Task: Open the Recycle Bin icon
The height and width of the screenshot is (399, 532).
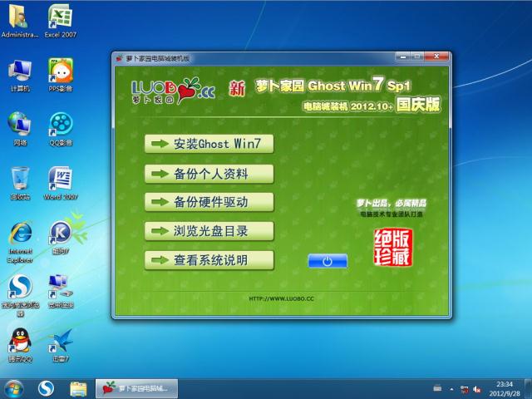Action: click(x=20, y=183)
